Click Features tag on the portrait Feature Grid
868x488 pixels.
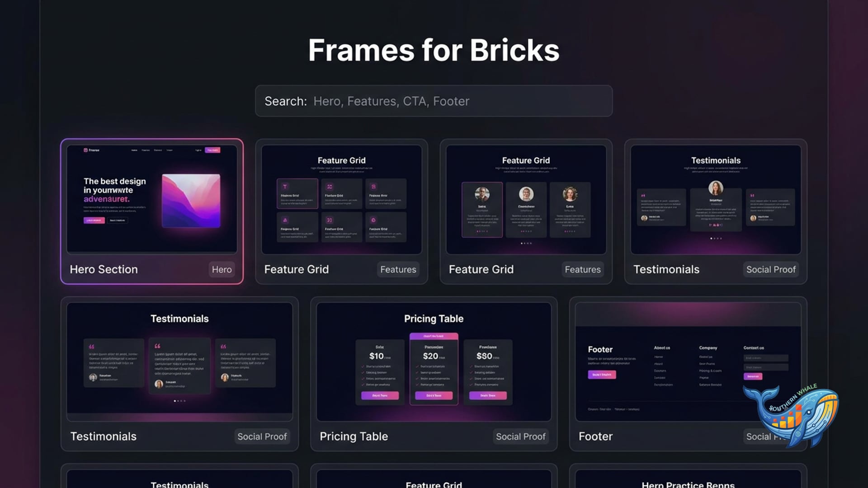583,269
